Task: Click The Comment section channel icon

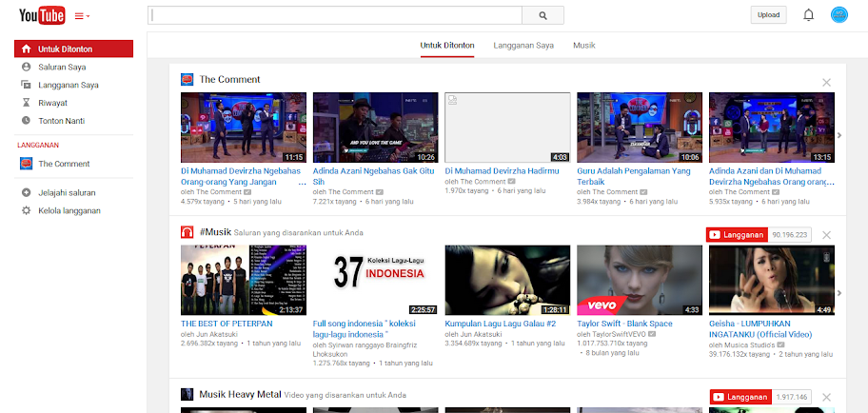Action: [187, 79]
